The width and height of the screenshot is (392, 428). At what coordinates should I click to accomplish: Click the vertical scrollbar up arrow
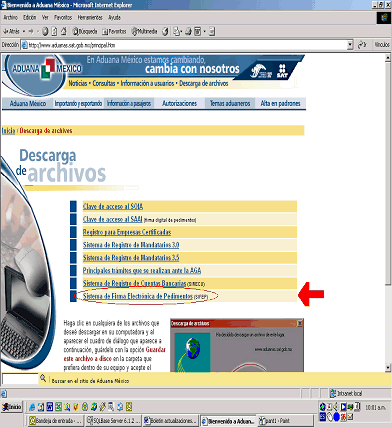(388, 58)
